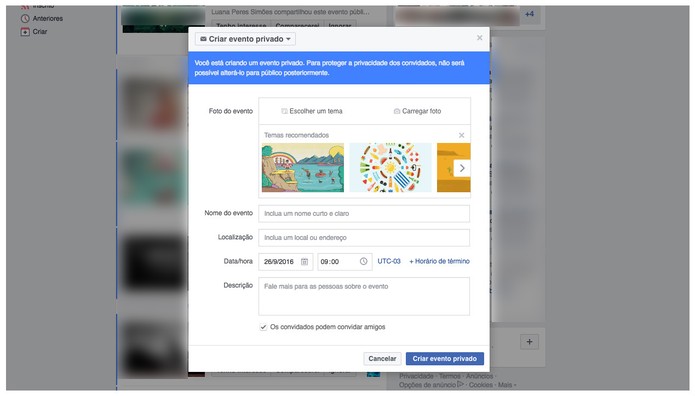Click the blue Criar evento privado button
The height and width of the screenshot is (396, 695).
(x=445, y=358)
